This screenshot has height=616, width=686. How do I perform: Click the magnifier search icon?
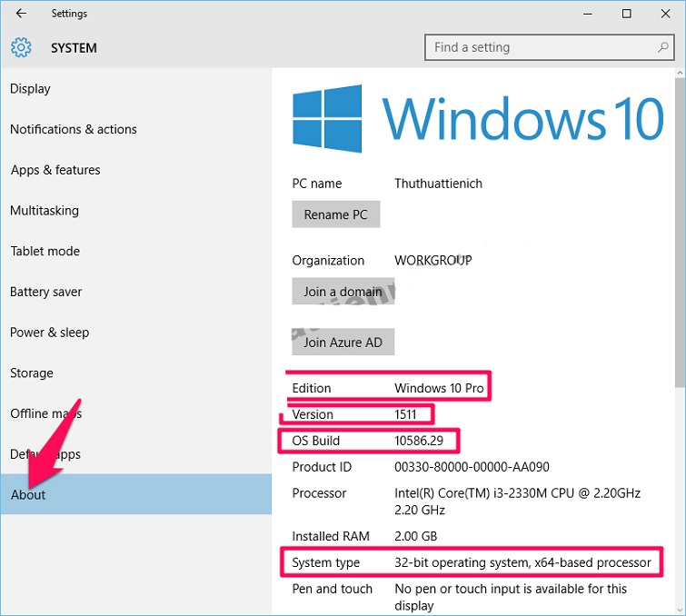coord(663,47)
